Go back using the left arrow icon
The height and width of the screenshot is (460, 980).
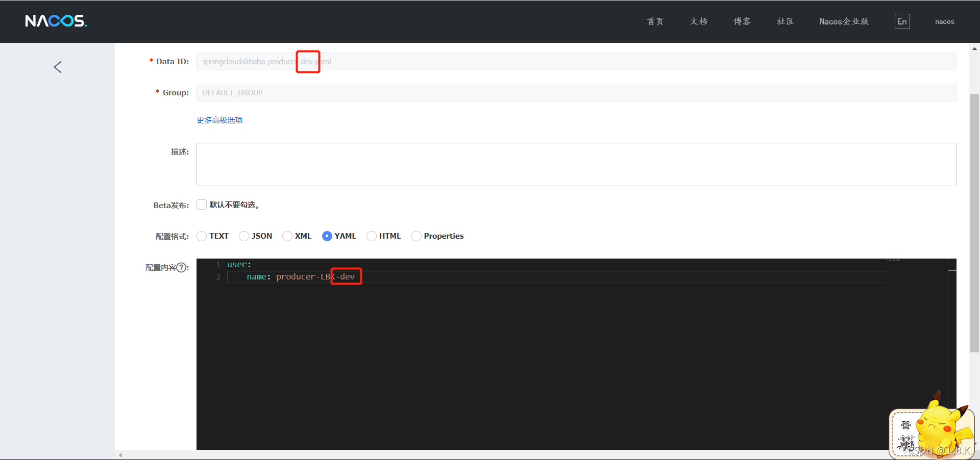point(58,67)
